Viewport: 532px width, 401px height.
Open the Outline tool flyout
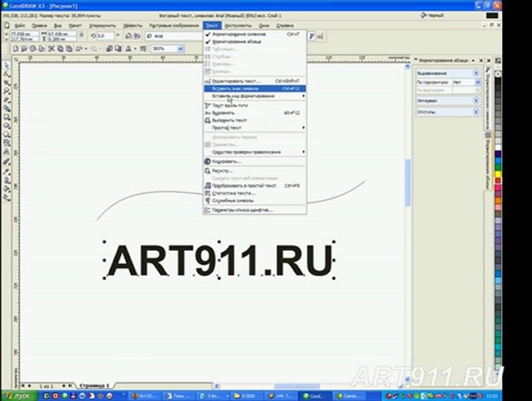coord(7,180)
